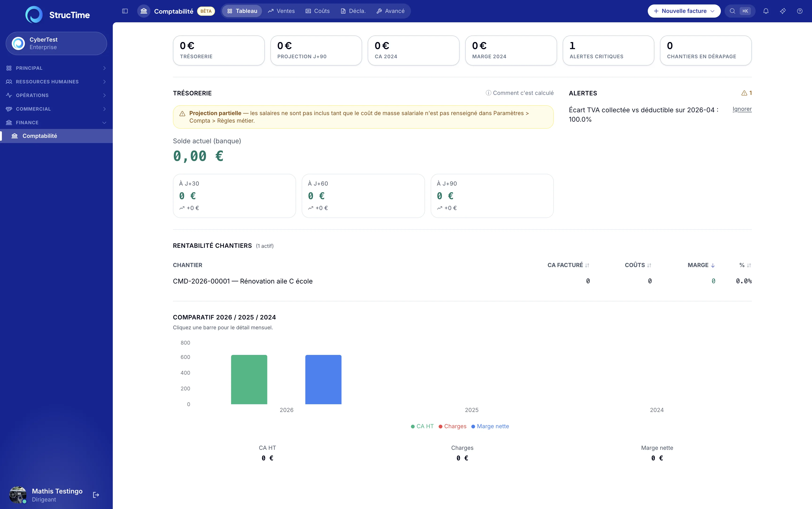
Task: Click the CyberTest organization logo
Action: click(x=18, y=43)
